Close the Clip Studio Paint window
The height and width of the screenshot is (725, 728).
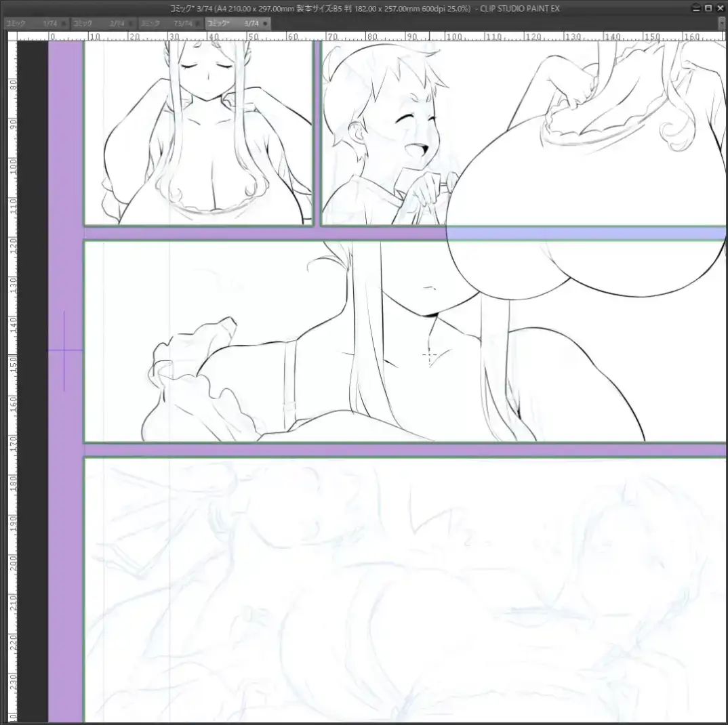click(x=720, y=8)
